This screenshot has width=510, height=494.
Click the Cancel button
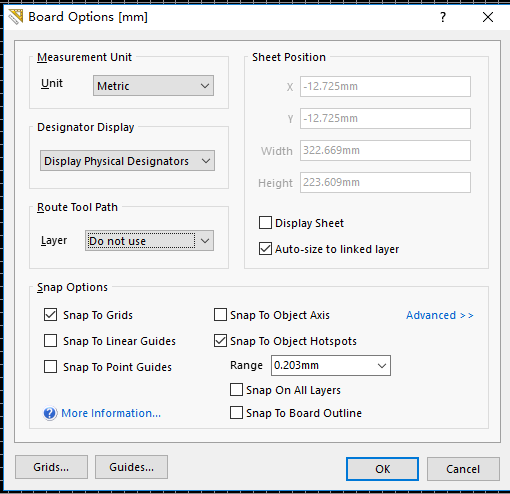click(463, 469)
